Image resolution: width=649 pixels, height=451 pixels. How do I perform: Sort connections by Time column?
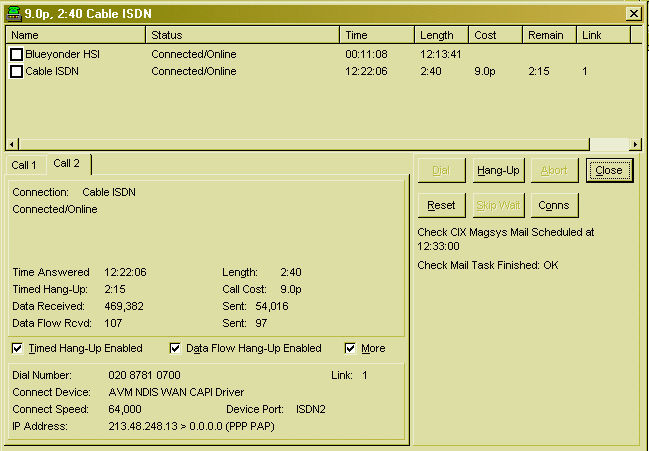coord(377,35)
